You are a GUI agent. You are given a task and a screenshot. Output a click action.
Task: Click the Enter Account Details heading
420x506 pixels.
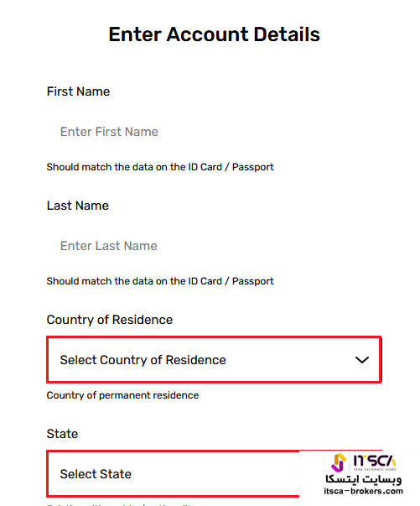pyautogui.click(x=215, y=34)
